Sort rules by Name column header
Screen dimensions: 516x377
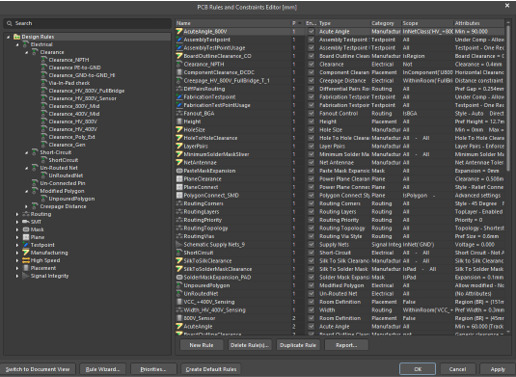coord(233,23)
